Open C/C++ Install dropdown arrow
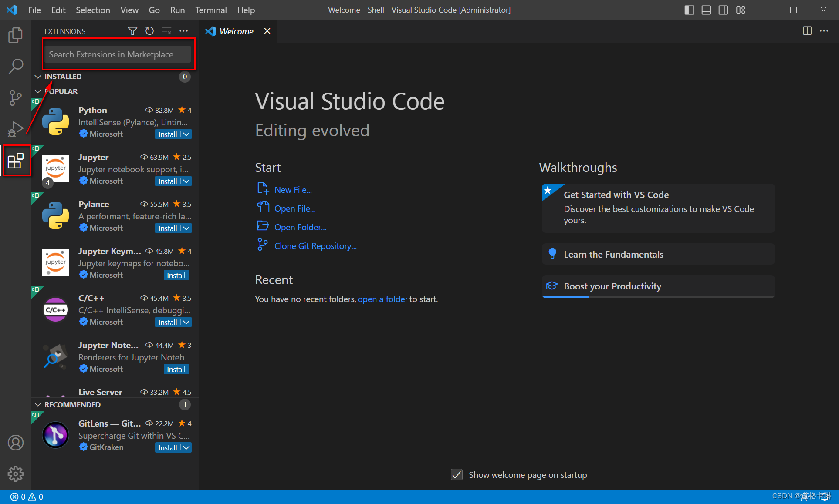Image resolution: width=839 pixels, height=504 pixels. pyautogui.click(x=186, y=323)
